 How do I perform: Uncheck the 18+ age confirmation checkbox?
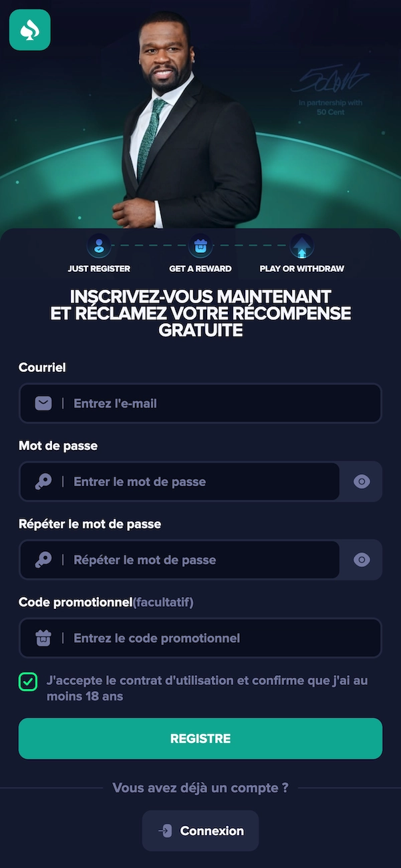point(27,682)
